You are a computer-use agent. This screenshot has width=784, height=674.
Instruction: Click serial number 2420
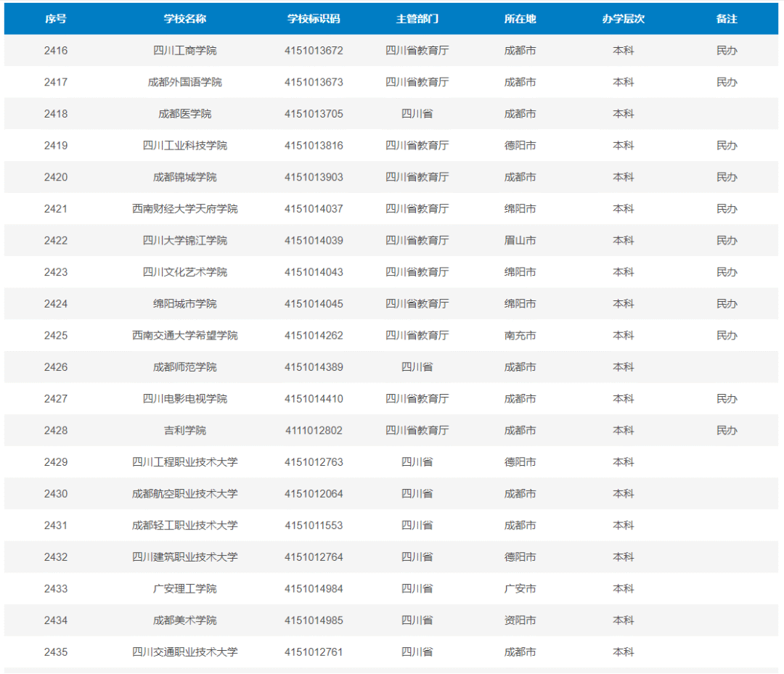coord(55,177)
